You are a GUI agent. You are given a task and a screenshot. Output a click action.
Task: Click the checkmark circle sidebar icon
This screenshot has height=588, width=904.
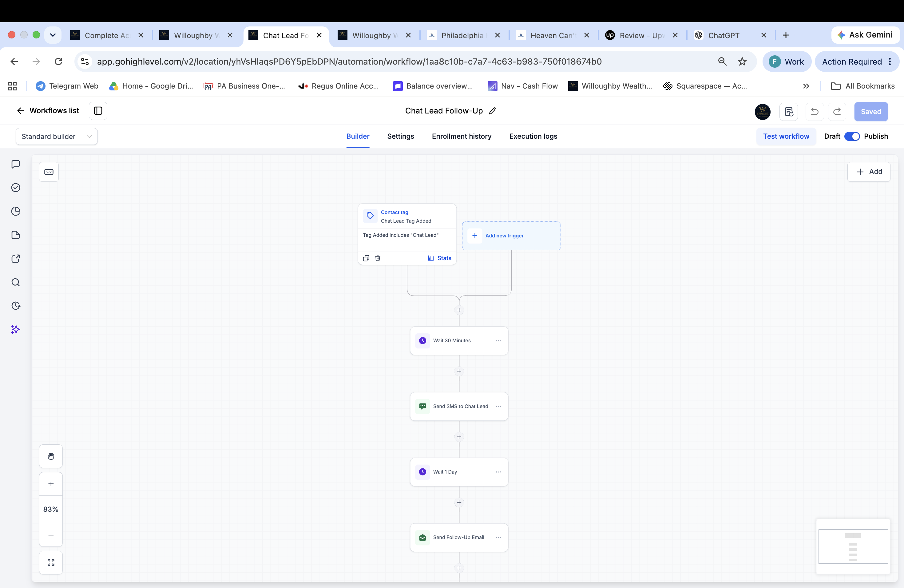pos(16,188)
